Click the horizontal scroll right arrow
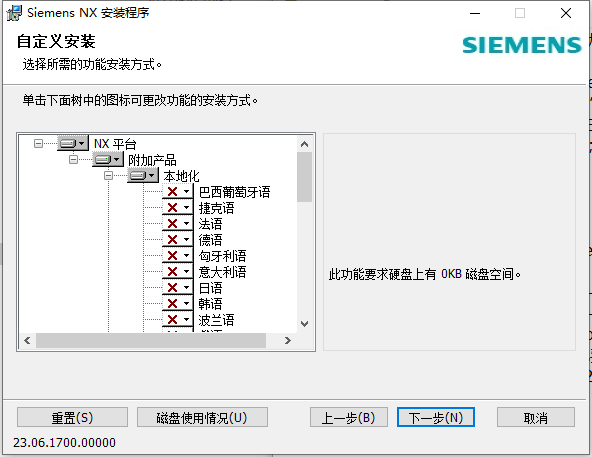The width and height of the screenshot is (592, 457). (x=288, y=340)
